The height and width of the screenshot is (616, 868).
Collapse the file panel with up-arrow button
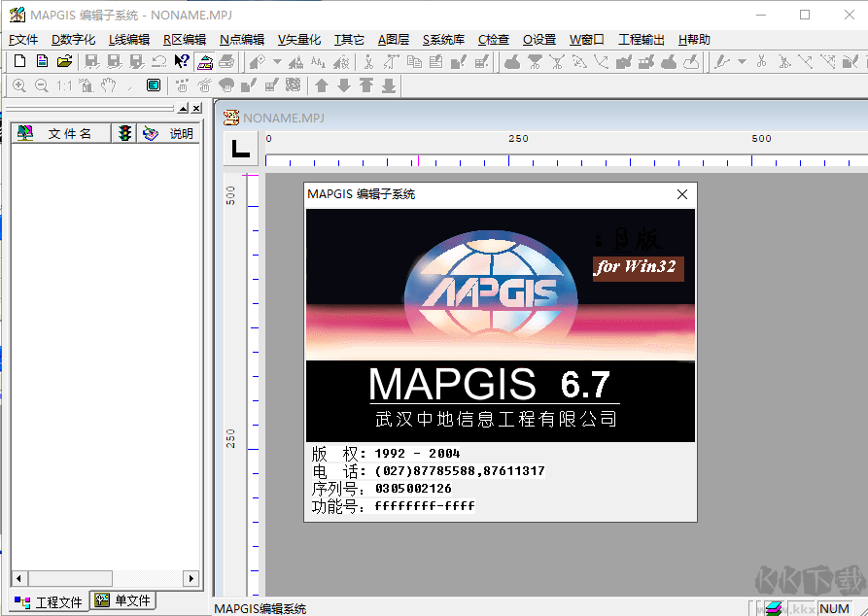click(x=184, y=108)
